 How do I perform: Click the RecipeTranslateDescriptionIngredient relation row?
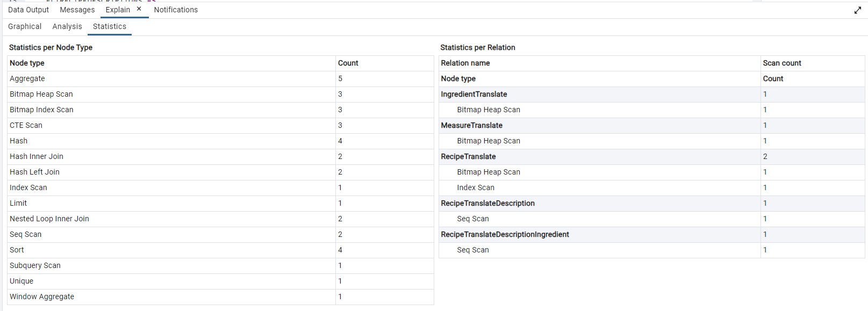pos(505,234)
